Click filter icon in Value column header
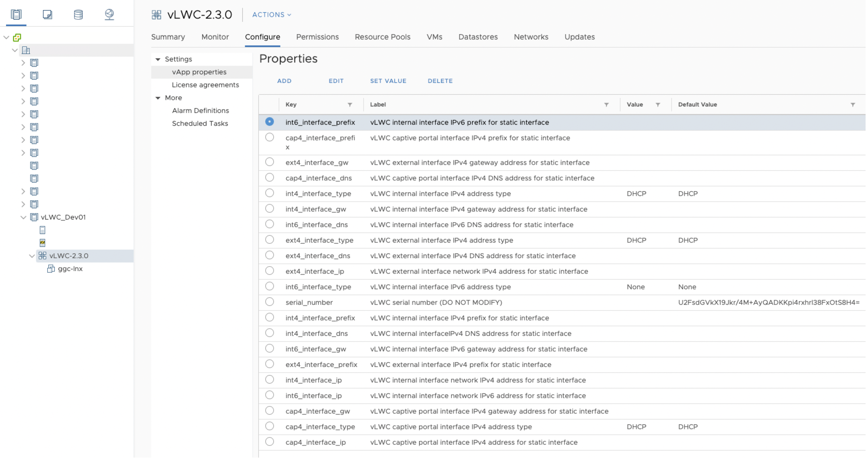Screen dimensions: 868x460 point(658,105)
